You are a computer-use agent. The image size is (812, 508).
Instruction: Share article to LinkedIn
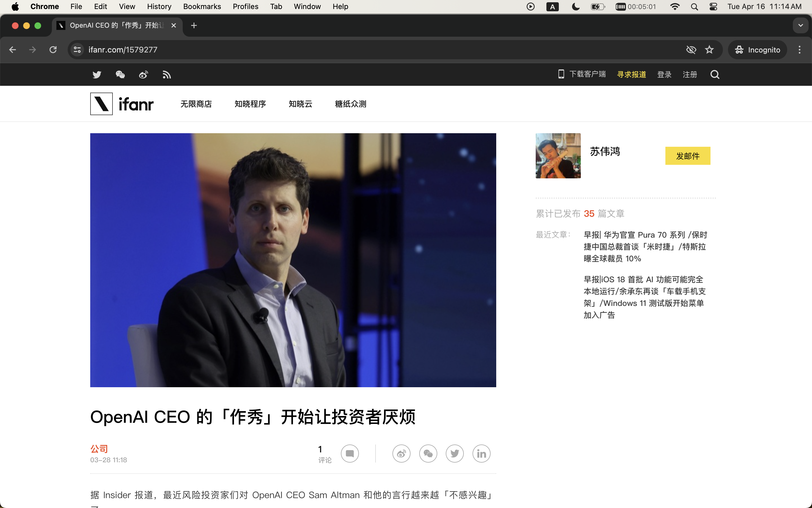[x=482, y=454]
